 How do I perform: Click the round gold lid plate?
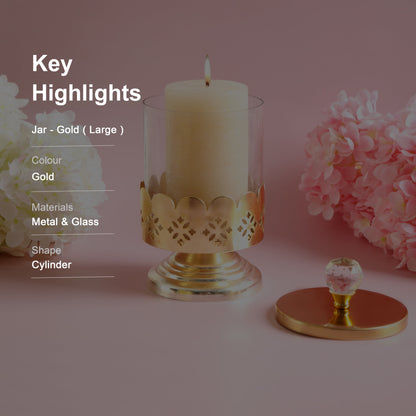click(x=342, y=313)
